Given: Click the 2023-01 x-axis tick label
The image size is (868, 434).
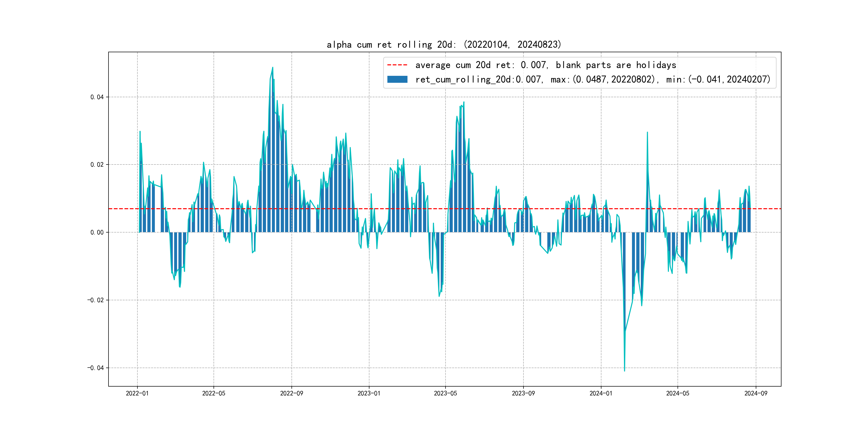Looking at the screenshot, I should pyautogui.click(x=369, y=393).
